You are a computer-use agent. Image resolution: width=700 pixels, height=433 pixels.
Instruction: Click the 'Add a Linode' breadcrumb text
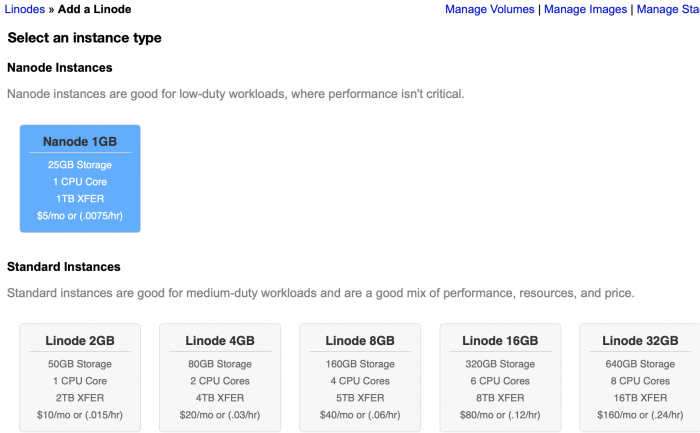[x=94, y=9]
